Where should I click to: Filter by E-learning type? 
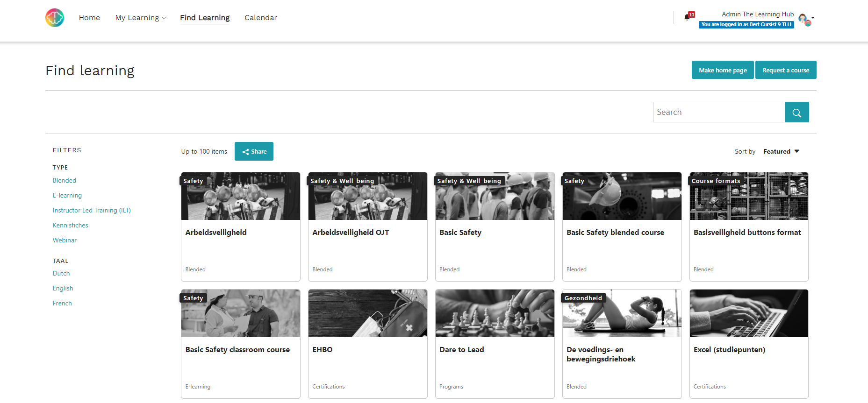pos(67,195)
